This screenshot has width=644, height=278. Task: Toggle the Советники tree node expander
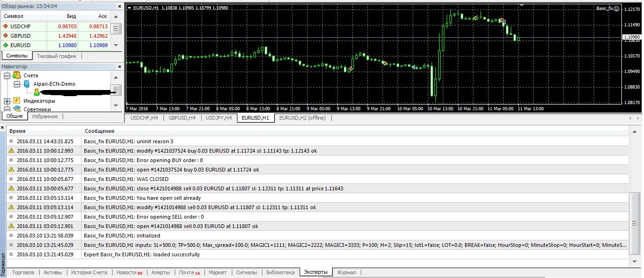[7, 109]
